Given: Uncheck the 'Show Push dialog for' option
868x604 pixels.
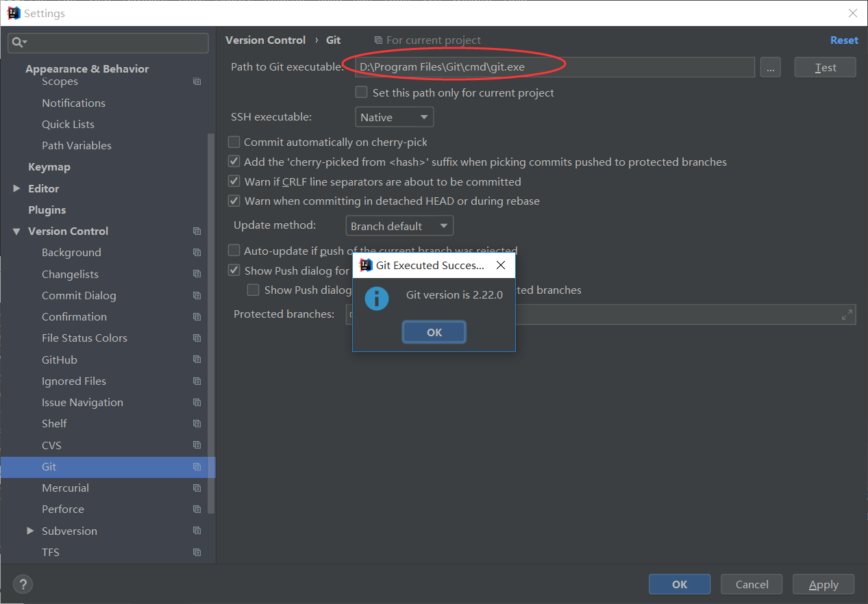Looking at the screenshot, I should pos(234,270).
